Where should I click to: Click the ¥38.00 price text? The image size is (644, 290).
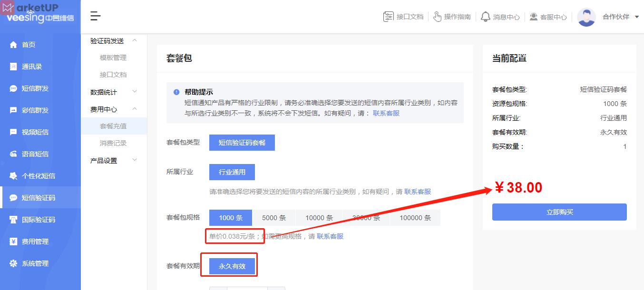point(518,188)
